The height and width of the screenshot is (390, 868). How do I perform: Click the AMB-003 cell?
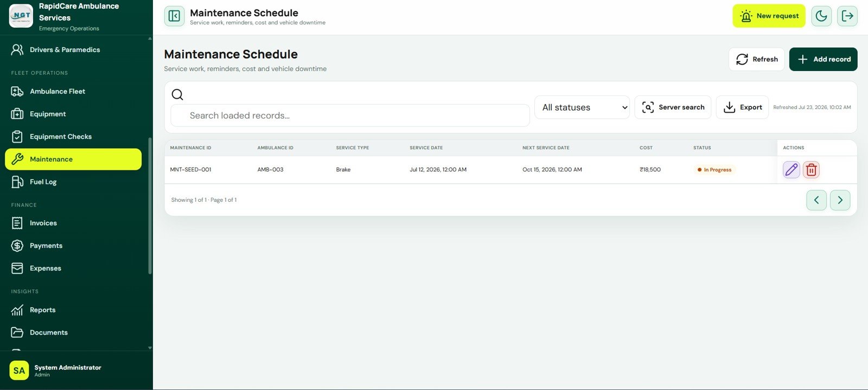[x=270, y=170]
